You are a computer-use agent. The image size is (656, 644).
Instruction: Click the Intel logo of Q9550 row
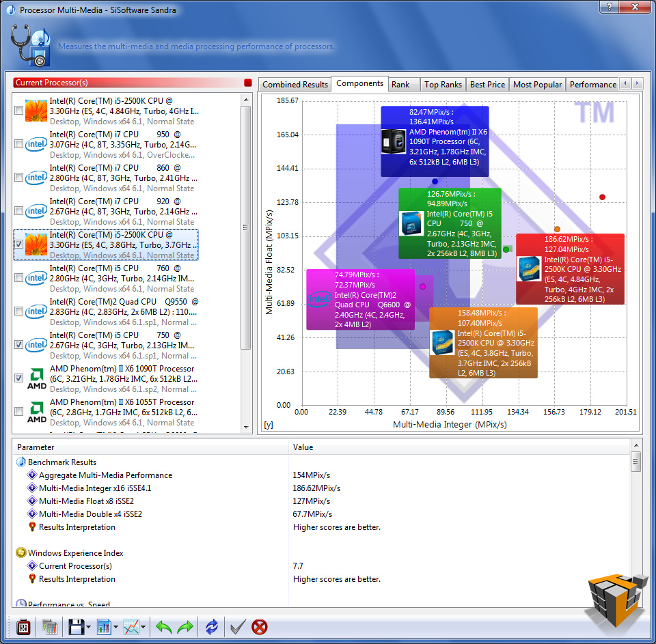[x=36, y=312]
